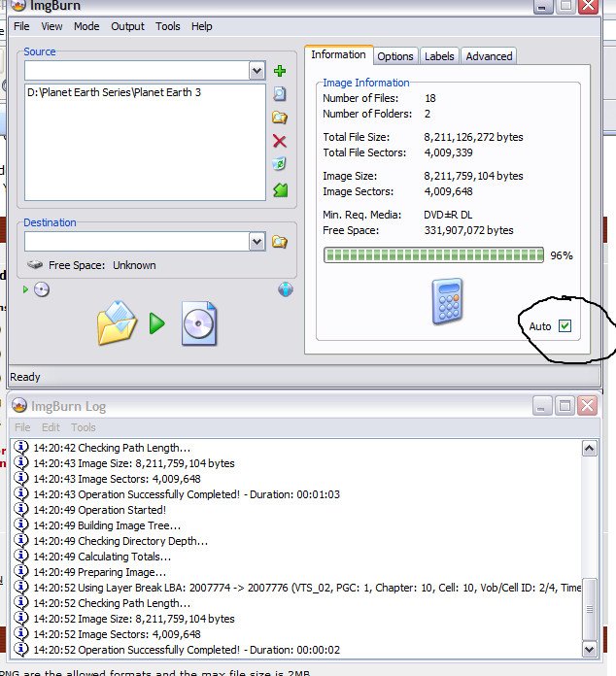The height and width of the screenshot is (676, 616).
Task: Click the Source path input field
Action: (137, 71)
